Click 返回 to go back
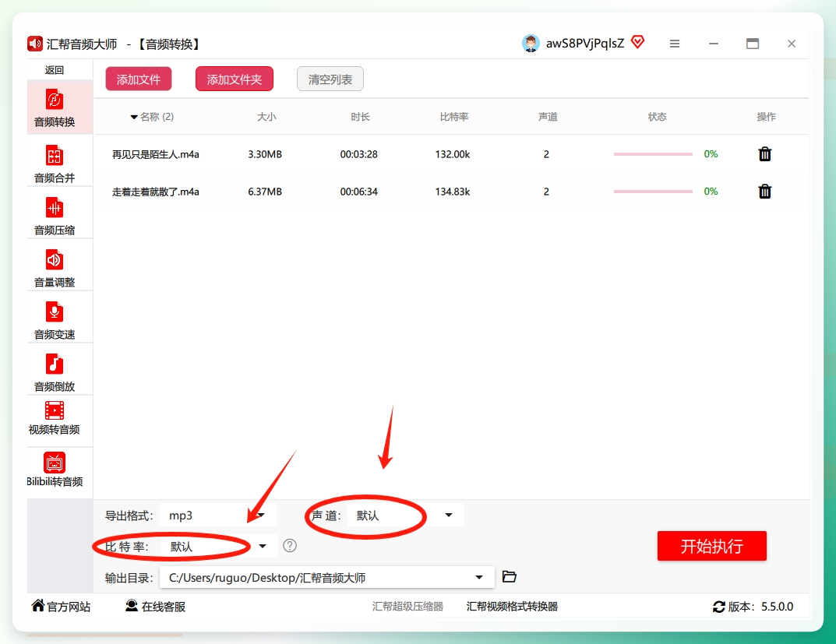The width and height of the screenshot is (836, 644). pyautogui.click(x=55, y=70)
